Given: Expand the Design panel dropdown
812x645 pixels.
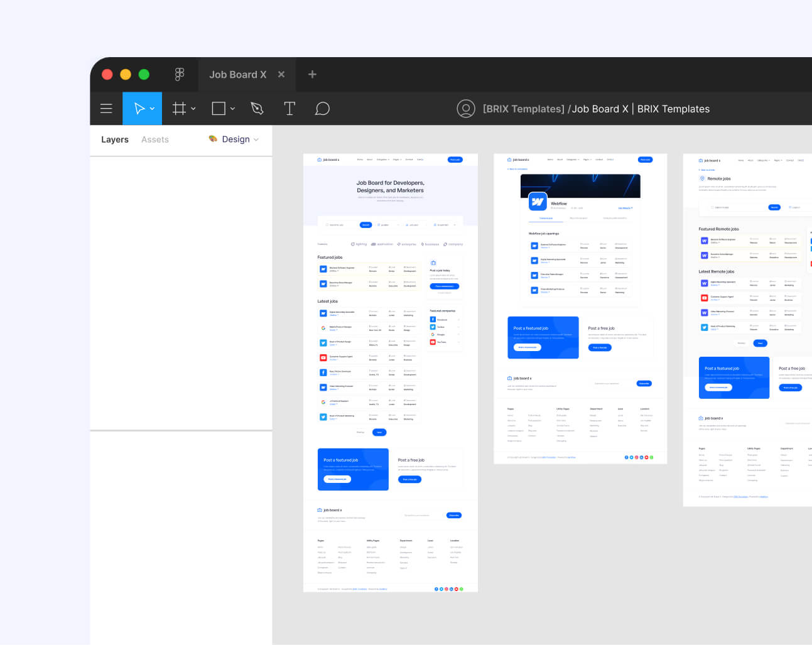Looking at the screenshot, I should click(256, 139).
